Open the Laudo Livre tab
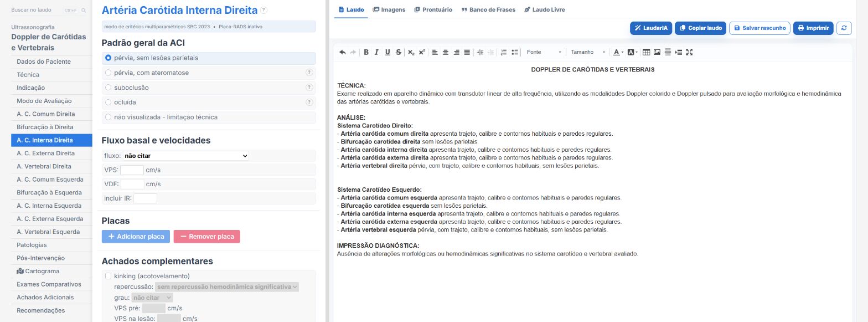This screenshot has width=868, height=322. point(545,9)
